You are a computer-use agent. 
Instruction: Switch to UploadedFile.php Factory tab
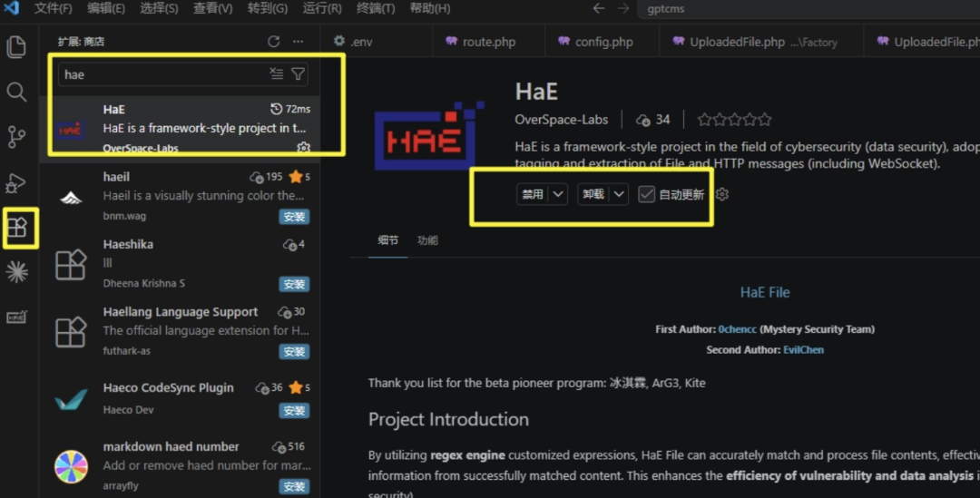tap(761, 41)
